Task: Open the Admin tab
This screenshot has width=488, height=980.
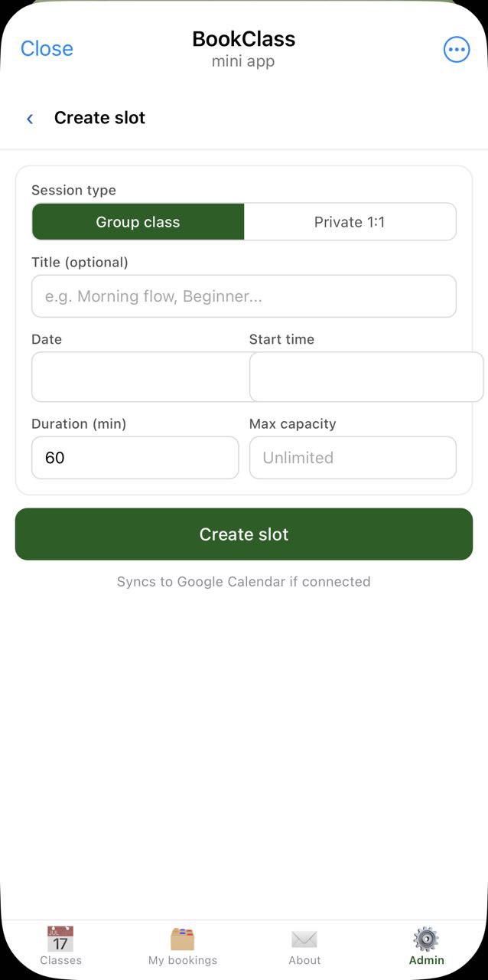Action: 426,948
